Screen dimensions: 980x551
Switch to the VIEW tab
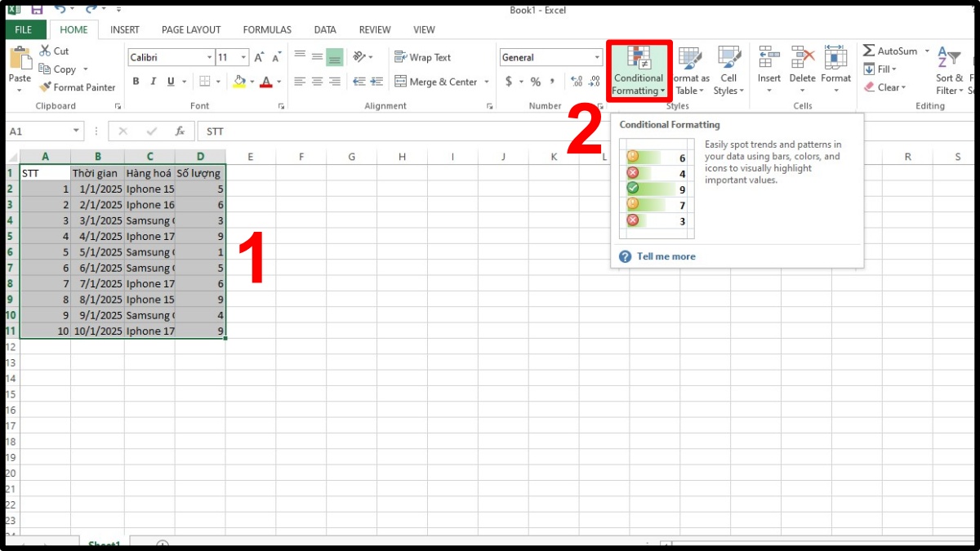424,29
